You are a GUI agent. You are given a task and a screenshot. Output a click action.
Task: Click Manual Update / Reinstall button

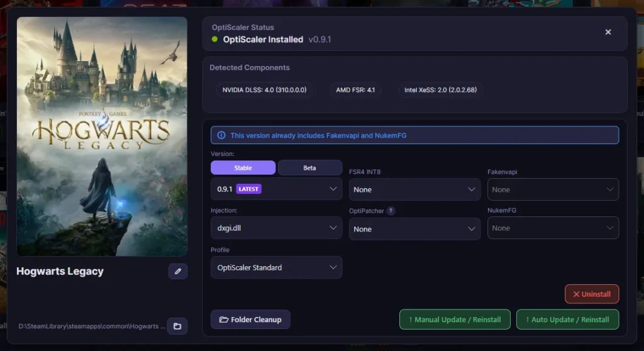(x=455, y=320)
